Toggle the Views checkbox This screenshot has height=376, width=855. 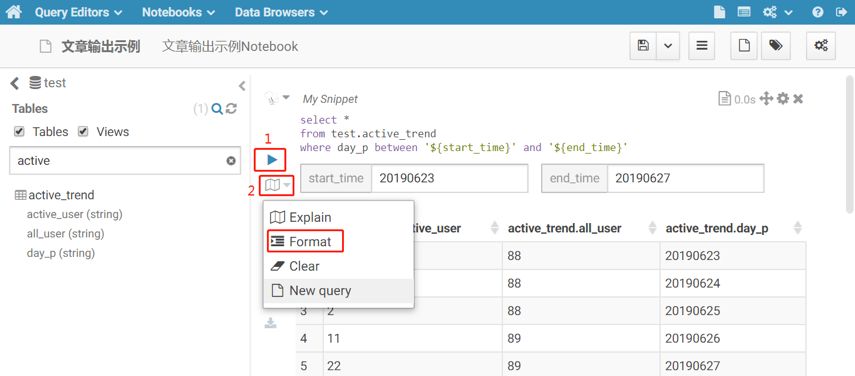[x=83, y=131]
